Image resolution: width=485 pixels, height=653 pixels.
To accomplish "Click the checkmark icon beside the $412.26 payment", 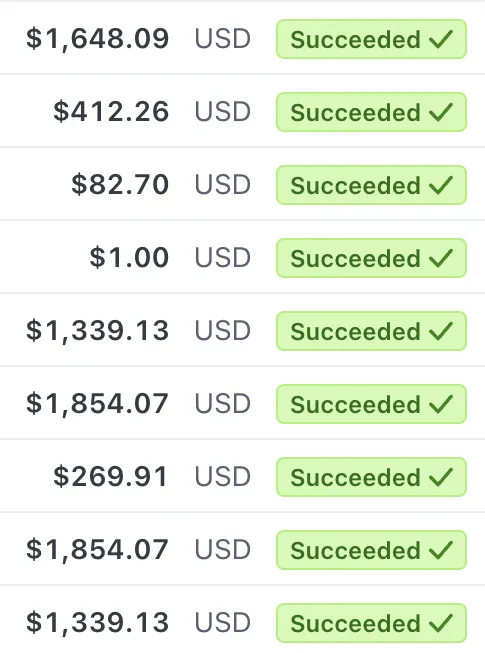I will point(440,112).
